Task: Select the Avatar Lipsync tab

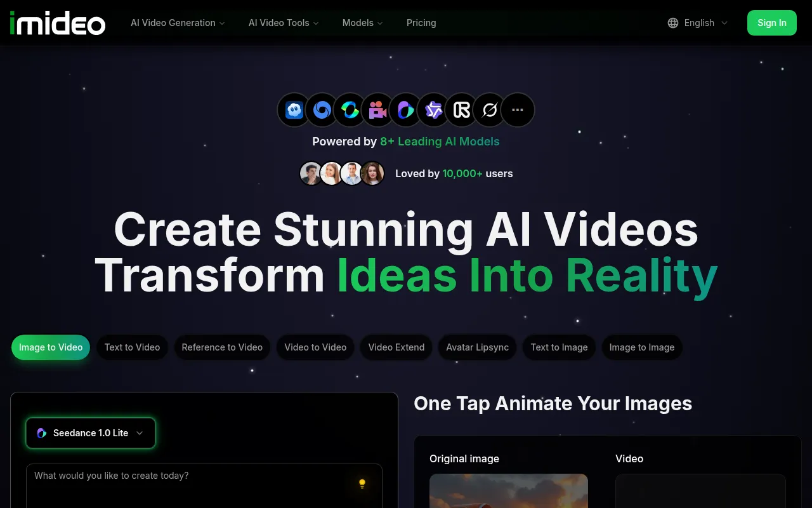Action: (x=477, y=347)
